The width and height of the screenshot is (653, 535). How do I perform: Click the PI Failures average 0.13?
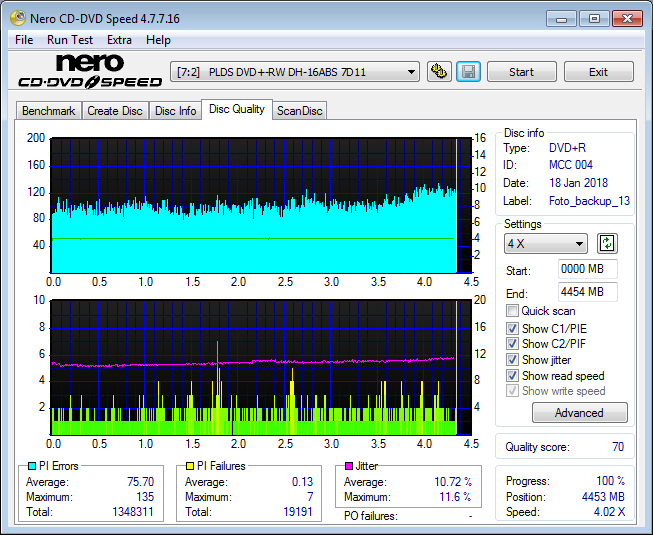(302, 482)
